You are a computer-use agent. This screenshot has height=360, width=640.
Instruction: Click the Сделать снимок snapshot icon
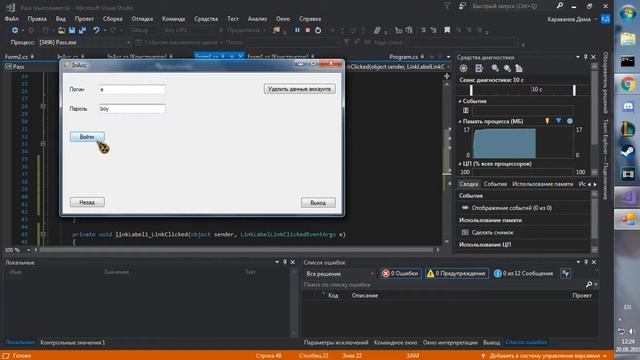click(x=465, y=232)
